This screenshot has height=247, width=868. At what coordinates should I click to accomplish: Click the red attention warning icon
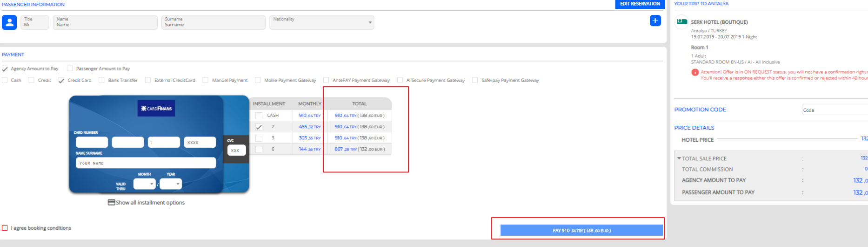(x=695, y=72)
